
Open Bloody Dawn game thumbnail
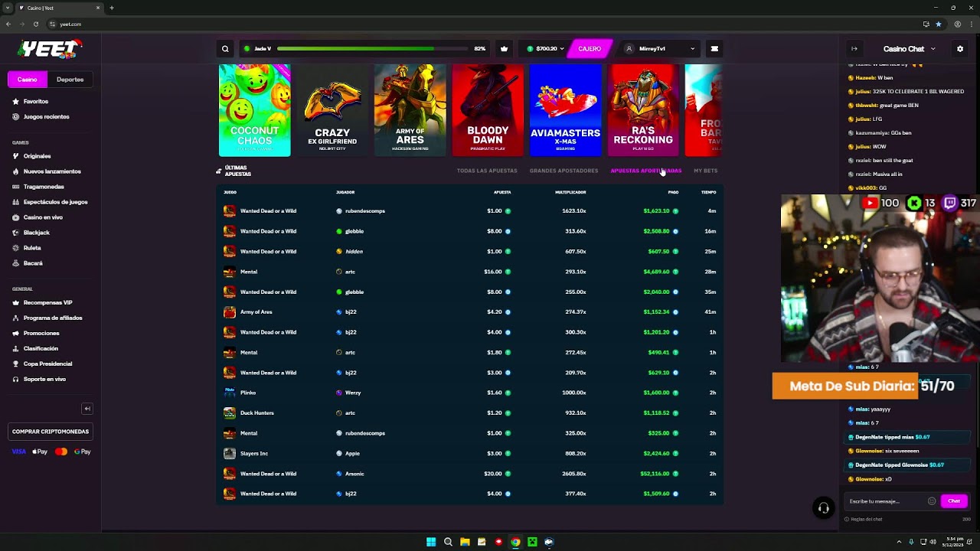[488, 110]
